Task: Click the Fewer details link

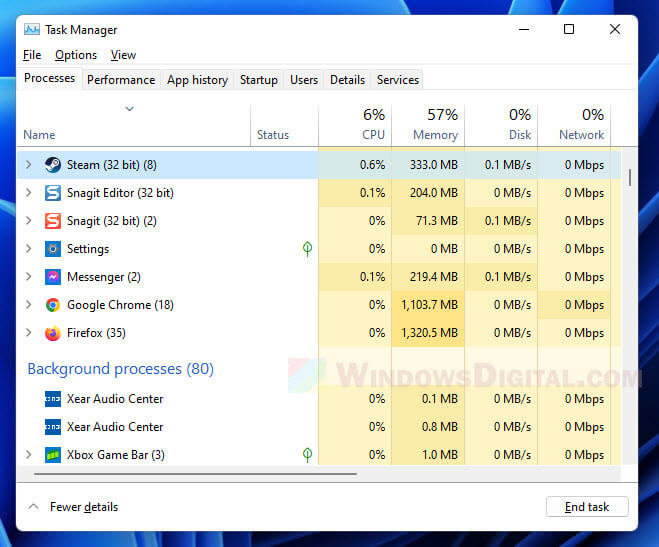Action: [x=84, y=507]
